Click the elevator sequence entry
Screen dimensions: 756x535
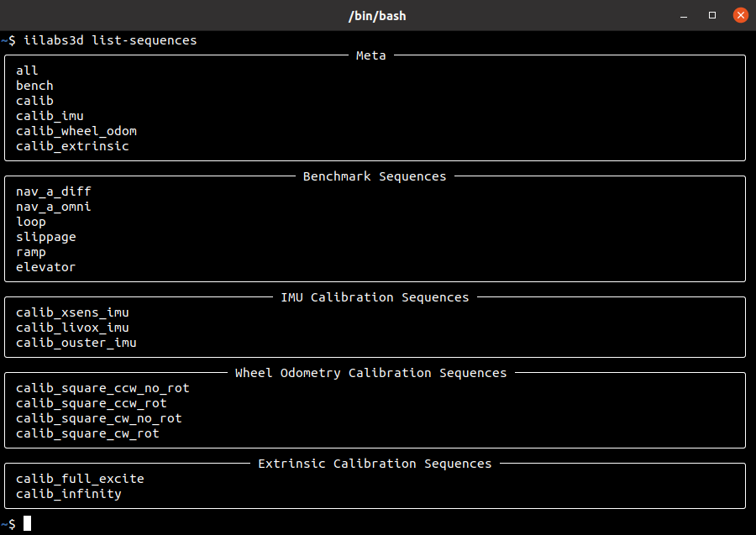point(45,266)
